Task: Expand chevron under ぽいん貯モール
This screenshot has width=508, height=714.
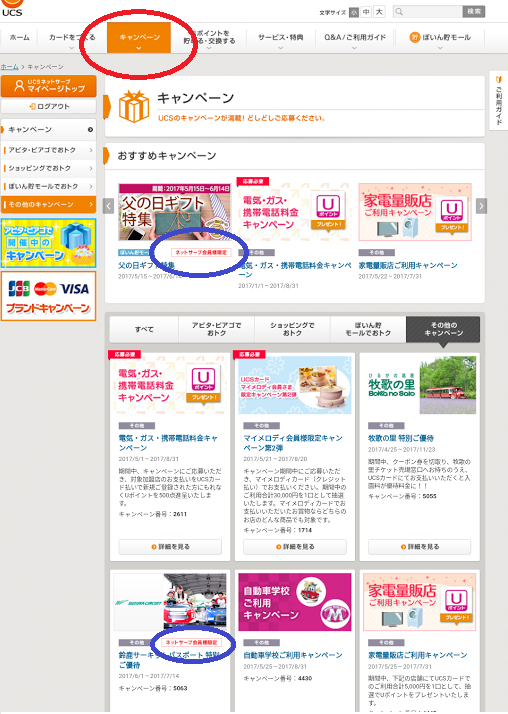Action: [440, 48]
